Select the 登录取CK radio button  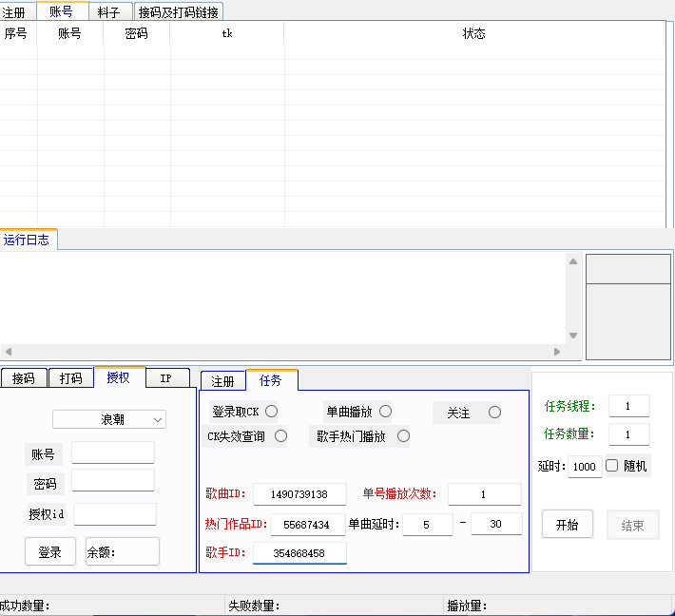click(x=271, y=412)
